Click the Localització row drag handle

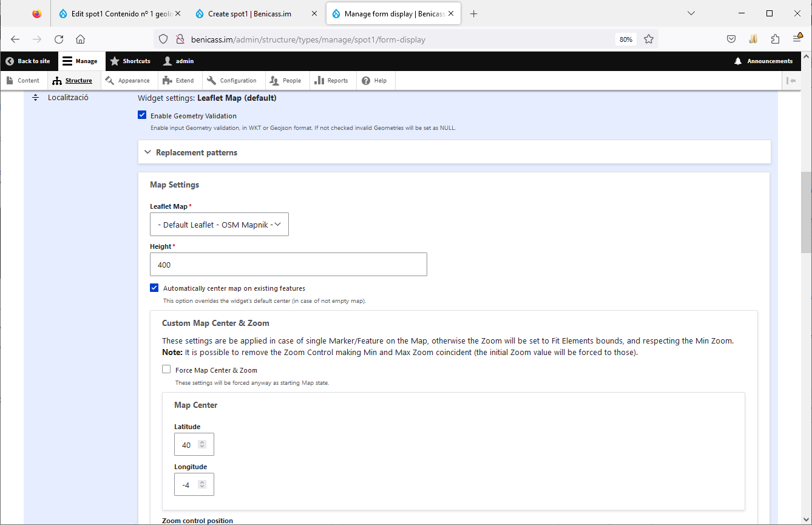pyautogui.click(x=35, y=98)
